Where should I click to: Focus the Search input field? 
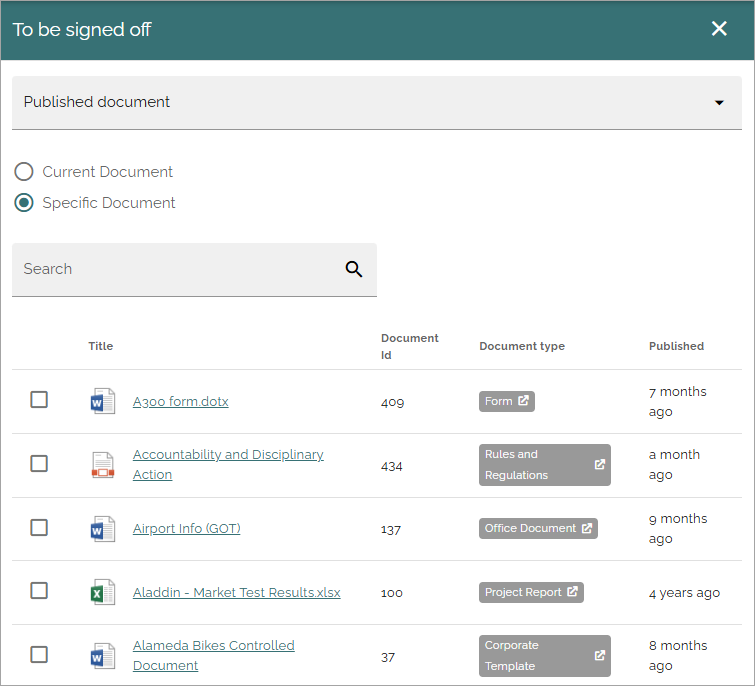[x=194, y=270]
